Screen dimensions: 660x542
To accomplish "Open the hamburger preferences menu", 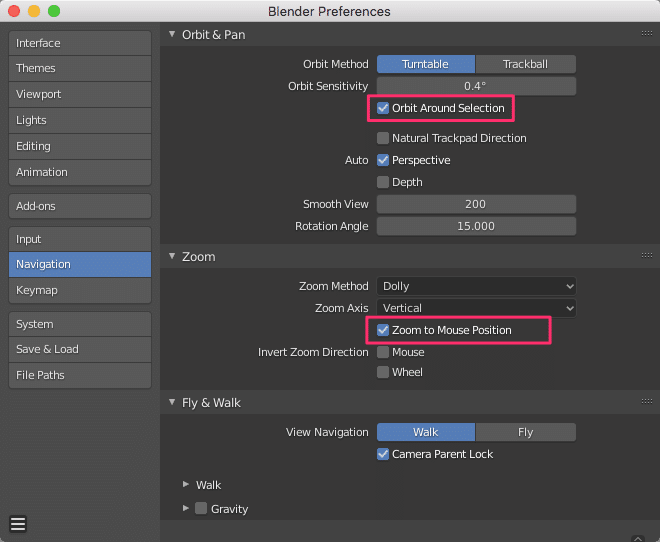I will [x=18, y=523].
